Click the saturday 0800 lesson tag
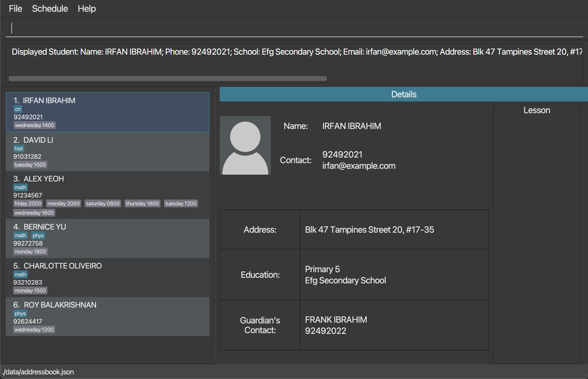The width and height of the screenshot is (588, 379). 103,204
